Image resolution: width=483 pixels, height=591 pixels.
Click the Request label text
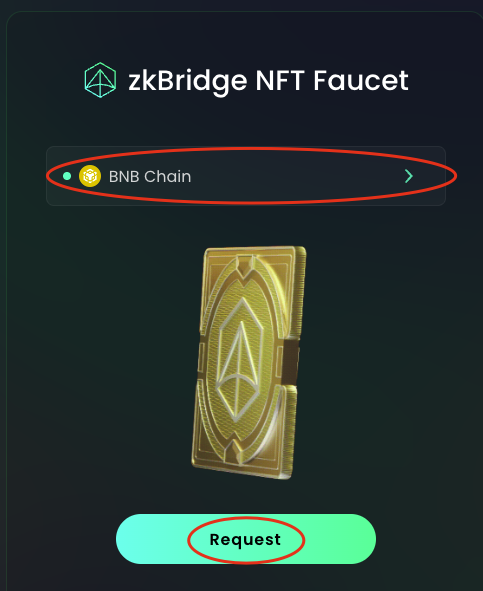coord(245,539)
